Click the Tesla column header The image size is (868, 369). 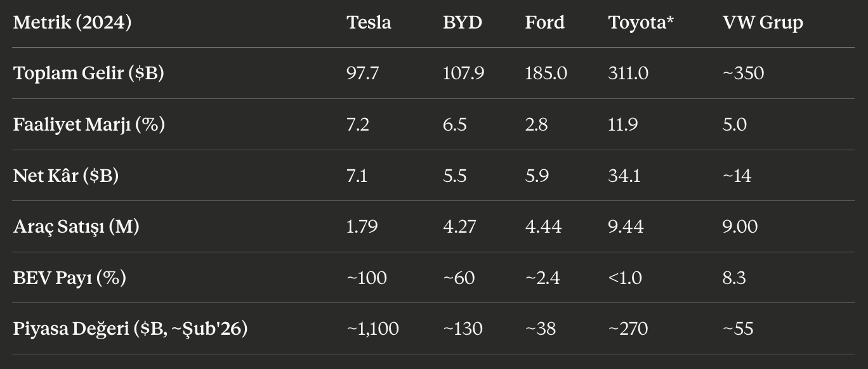(369, 23)
